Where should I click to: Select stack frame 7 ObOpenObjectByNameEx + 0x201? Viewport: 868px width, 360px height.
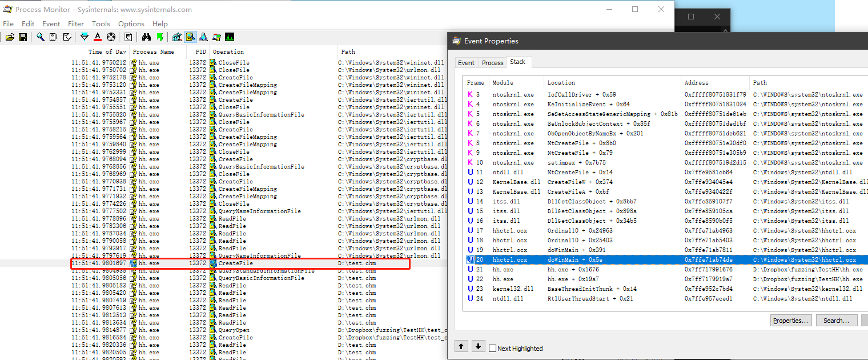click(665, 134)
